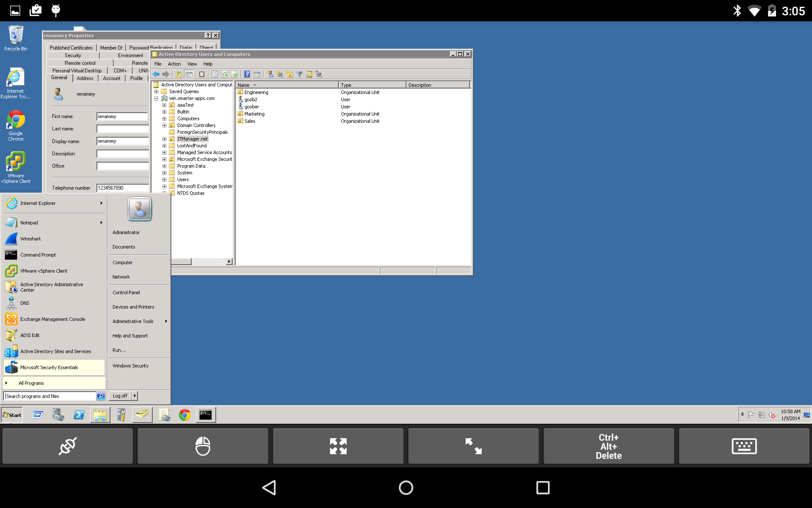The height and width of the screenshot is (508, 812).
Task: Open Exchange Management Console from Start menu
Action: point(54,319)
